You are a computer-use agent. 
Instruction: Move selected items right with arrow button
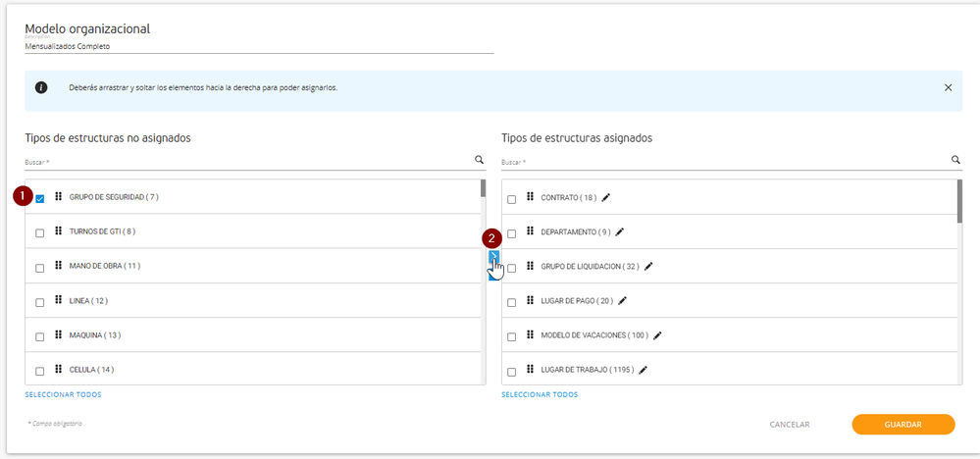(493, 257)
